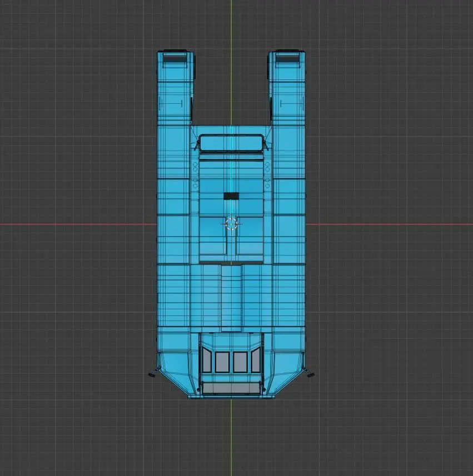The width and height of the screenshot is (473, 476).
Task: Click the rightmost angled grey windshield pane
Action: pos(256,359)
